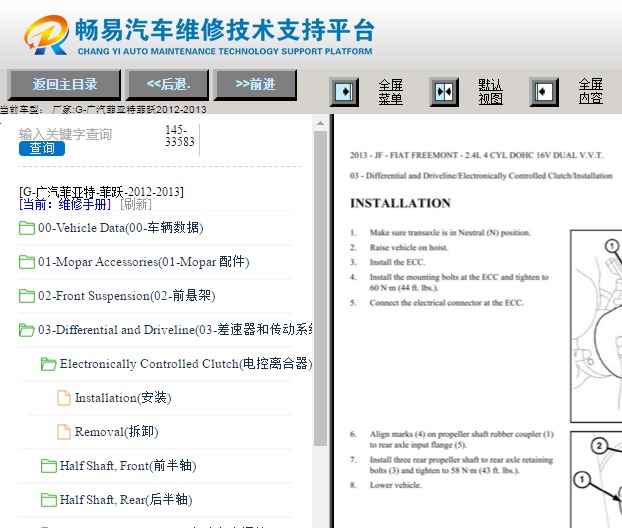Go back with the <<后退 button
This screenshot has width=622, height=528.
coord(167,84)
